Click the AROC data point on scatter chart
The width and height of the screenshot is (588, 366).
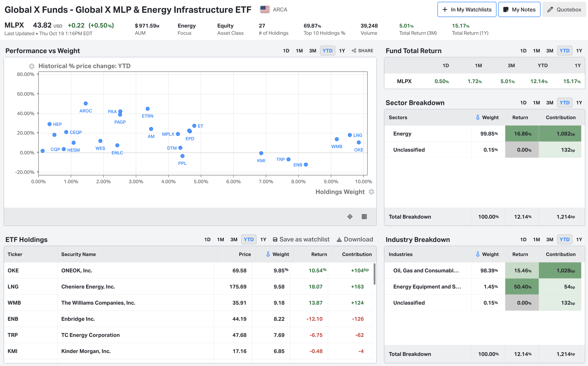click(86, 103)
